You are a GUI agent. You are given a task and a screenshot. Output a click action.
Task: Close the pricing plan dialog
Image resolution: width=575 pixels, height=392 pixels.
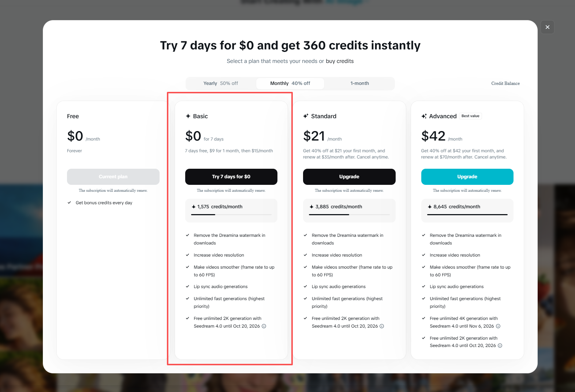pyautogui.click(x=547, y=27)
